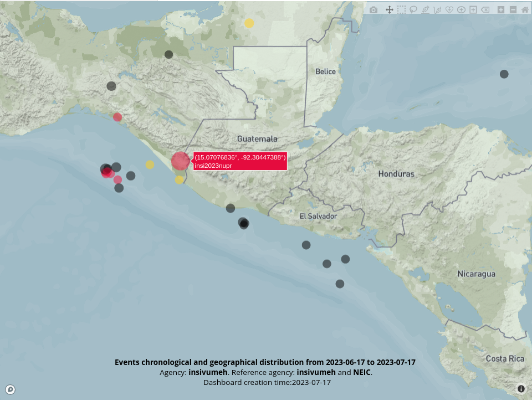Choose the Draw Line pen tool
Screen dimensions: 532x401
coord(426,10)
